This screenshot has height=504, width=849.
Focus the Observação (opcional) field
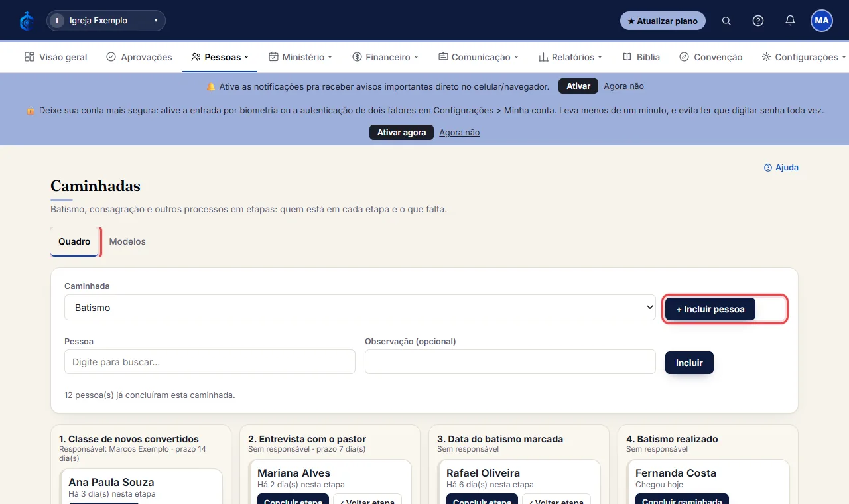coord(510,362)
